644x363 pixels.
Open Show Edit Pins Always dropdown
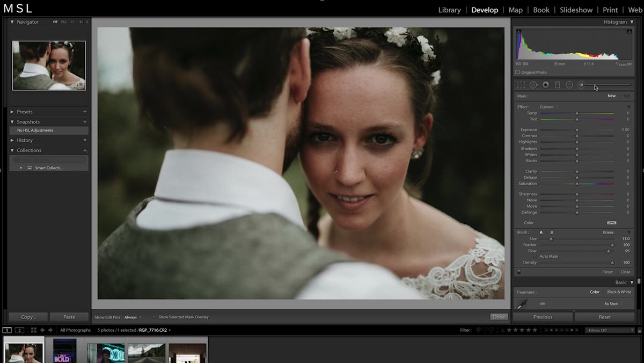coord(133,317)
